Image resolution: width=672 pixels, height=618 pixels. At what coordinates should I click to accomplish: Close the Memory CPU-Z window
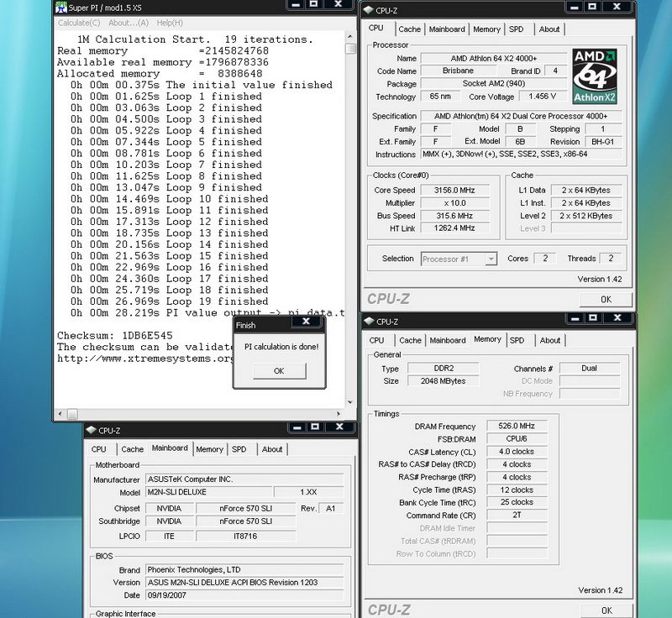[617, 317]
